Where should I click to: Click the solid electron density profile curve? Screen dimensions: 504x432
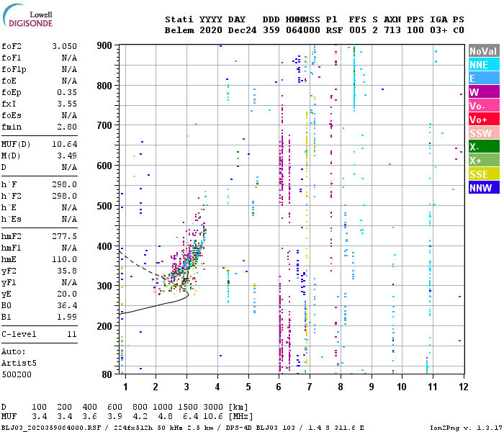[x=154, y=306]
